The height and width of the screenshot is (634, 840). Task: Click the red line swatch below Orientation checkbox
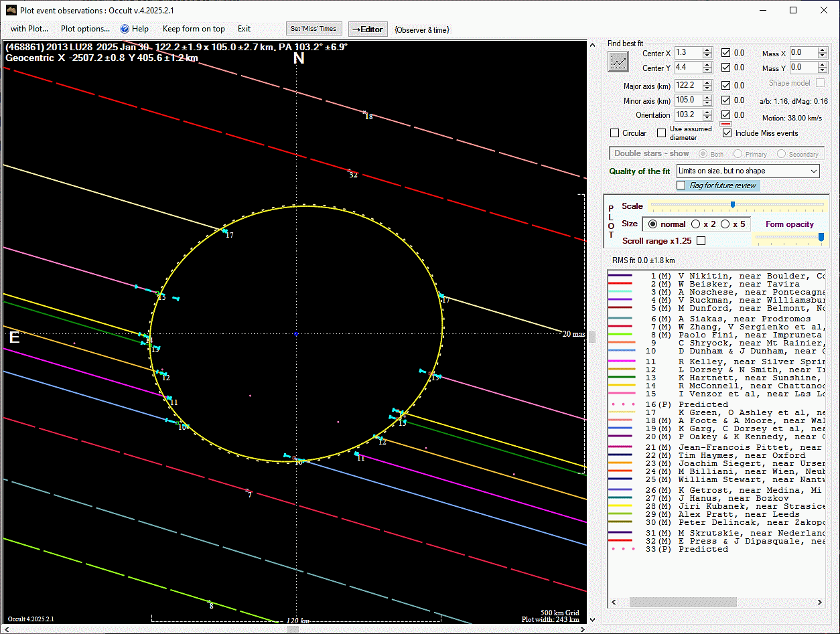click(725, 124)
